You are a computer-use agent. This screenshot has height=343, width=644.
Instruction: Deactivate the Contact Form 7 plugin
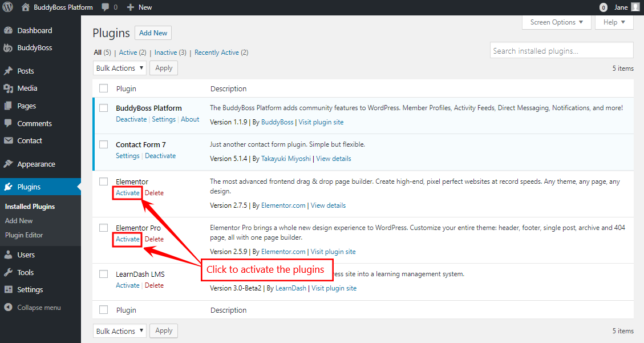point(160,155)
